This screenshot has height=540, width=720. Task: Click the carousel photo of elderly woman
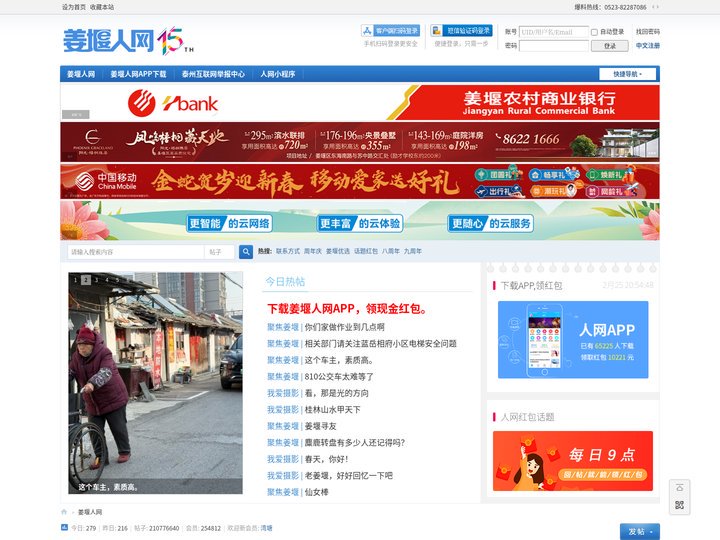[156, 383]
